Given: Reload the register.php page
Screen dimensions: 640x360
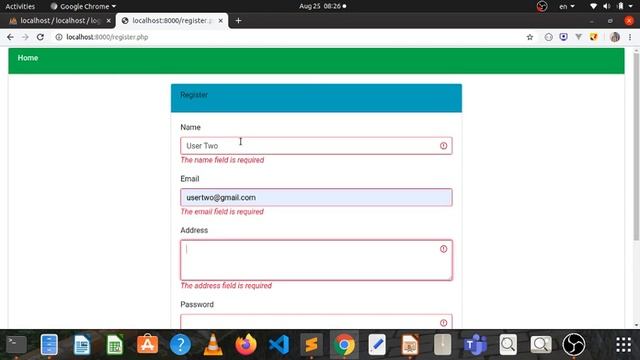Looking at the screenshot, I should (x=40, y=37).
